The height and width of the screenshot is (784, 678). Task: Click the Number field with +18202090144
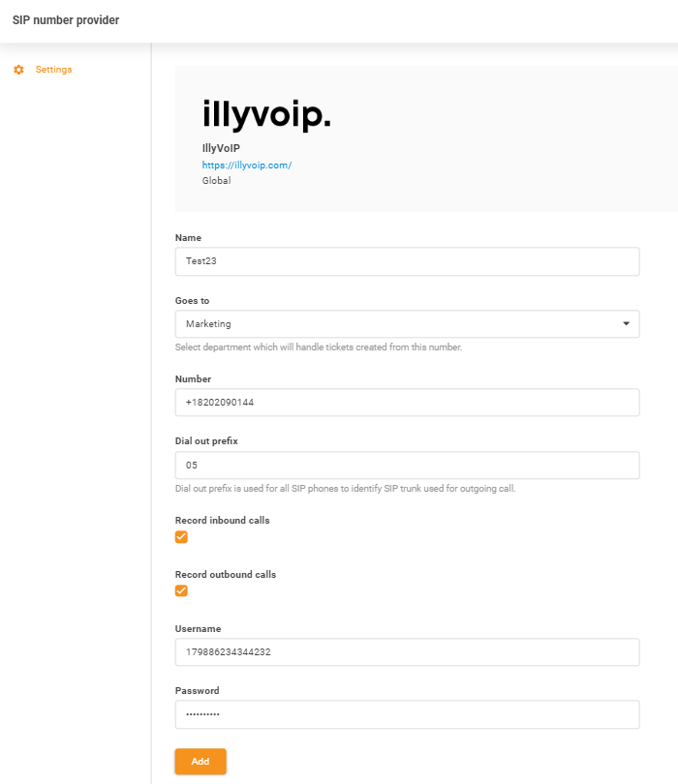(407, 402)
